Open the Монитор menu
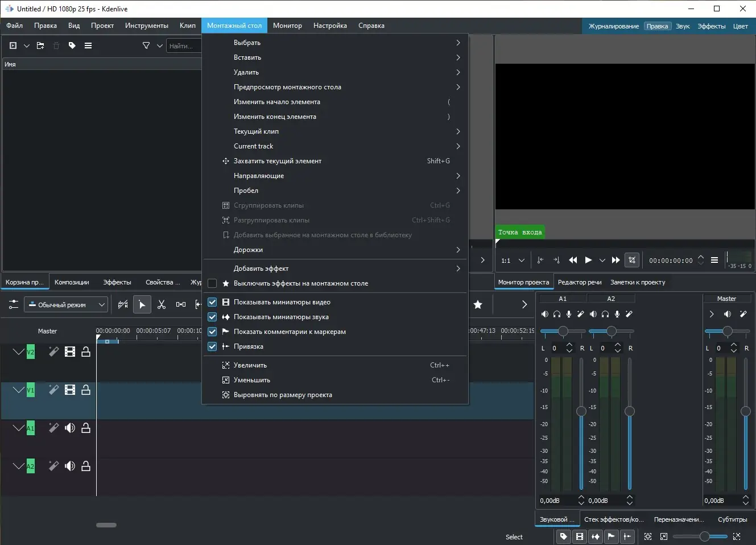 (x=287, y=26)
